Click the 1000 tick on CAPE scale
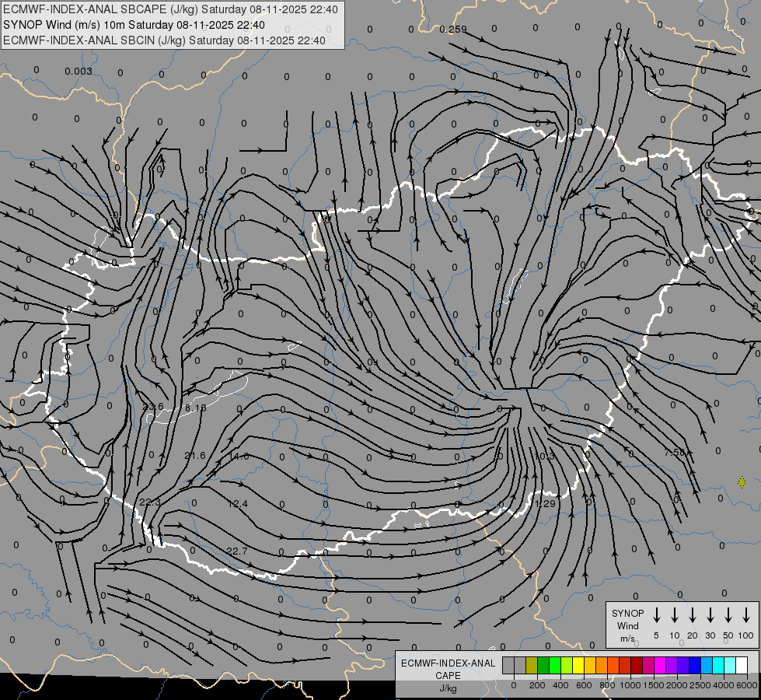Viewport: 761px width, 700px height. click(630, 685)
